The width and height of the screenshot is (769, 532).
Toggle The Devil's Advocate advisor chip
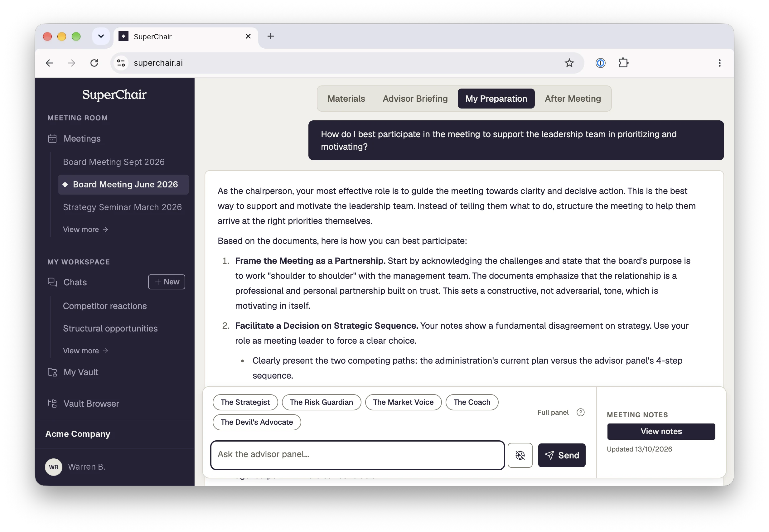(x=256, y=422)
